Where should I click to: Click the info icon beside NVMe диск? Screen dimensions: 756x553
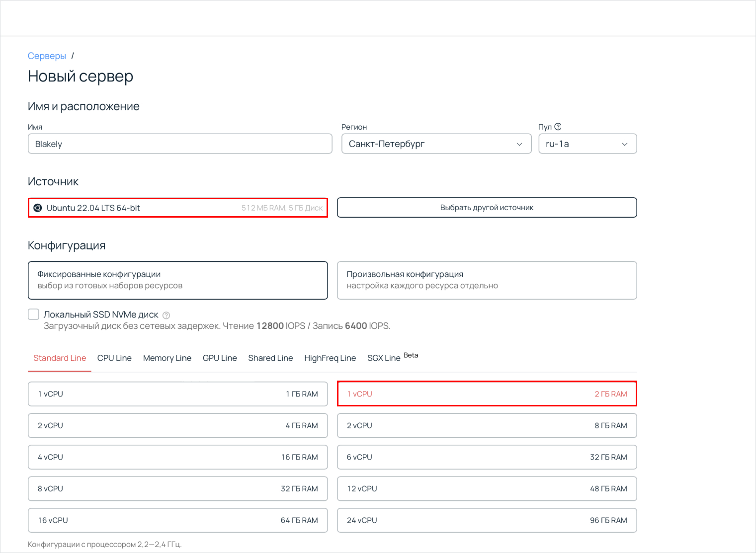click(x=167, y=315)
